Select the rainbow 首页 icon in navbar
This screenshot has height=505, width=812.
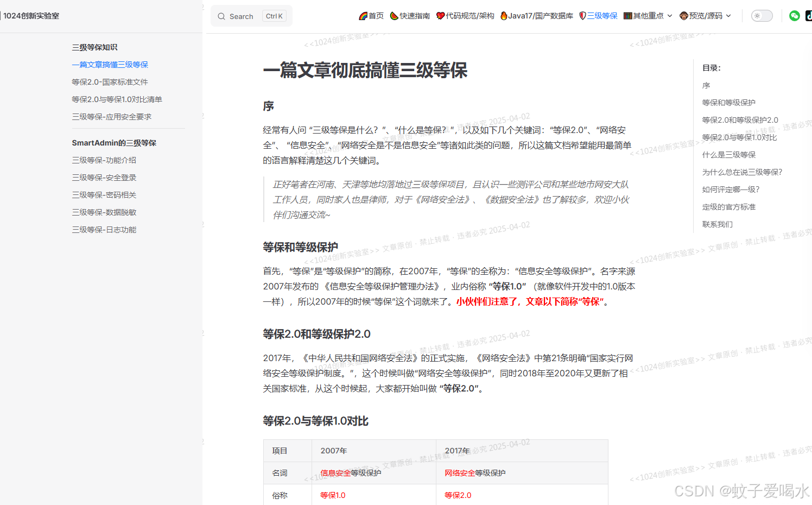point(363,16)
